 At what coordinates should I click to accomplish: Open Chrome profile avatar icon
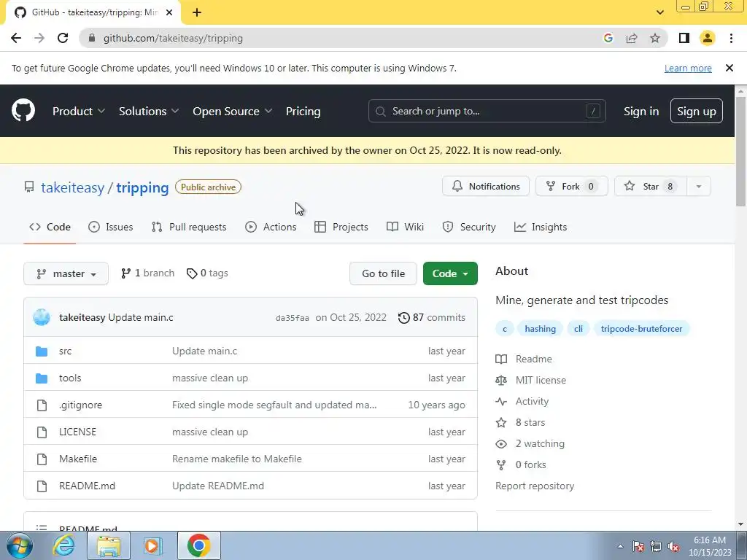tap(708, 38)
